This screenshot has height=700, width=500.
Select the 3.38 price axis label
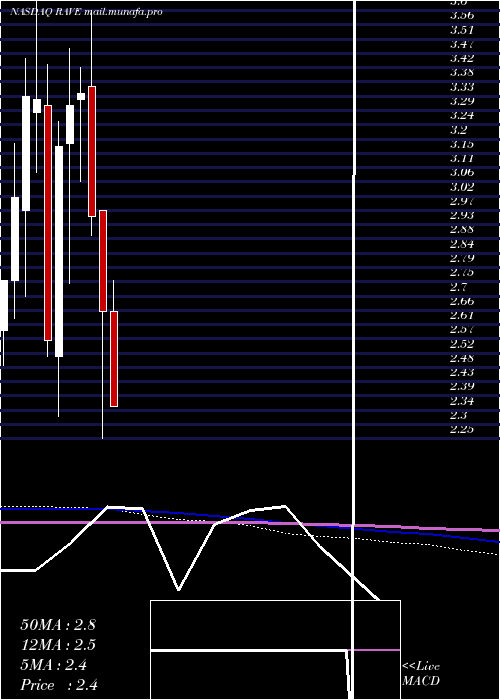462,72
